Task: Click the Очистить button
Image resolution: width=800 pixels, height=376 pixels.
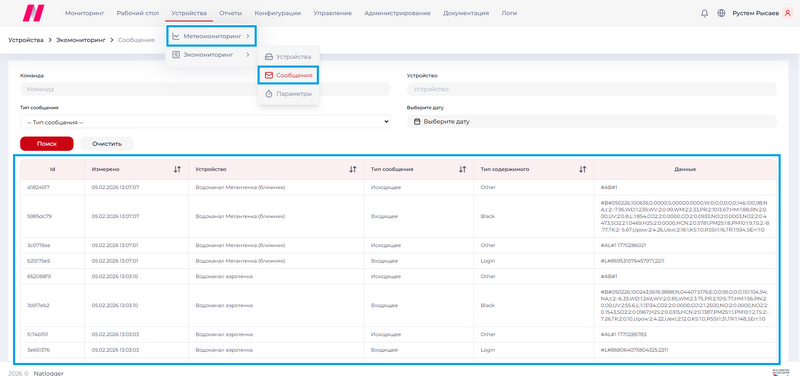Action: pyautogui.click(x=107, y=144)
